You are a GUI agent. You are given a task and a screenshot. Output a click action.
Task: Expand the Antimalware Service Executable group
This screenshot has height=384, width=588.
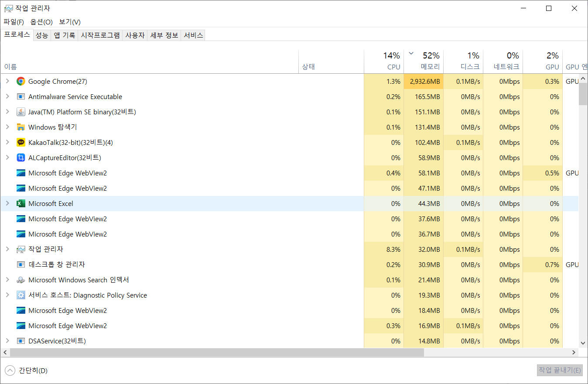pyautogui.click(x=7, y=96)
